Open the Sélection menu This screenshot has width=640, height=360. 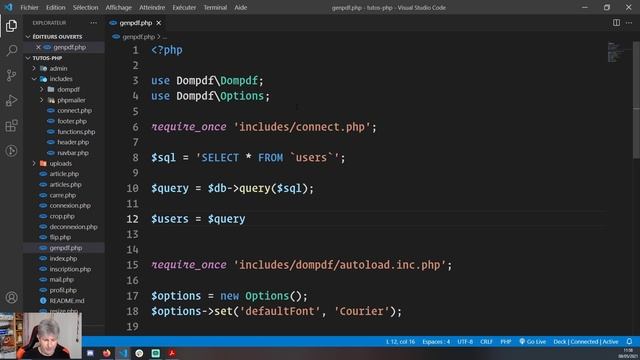pos(85,7)
